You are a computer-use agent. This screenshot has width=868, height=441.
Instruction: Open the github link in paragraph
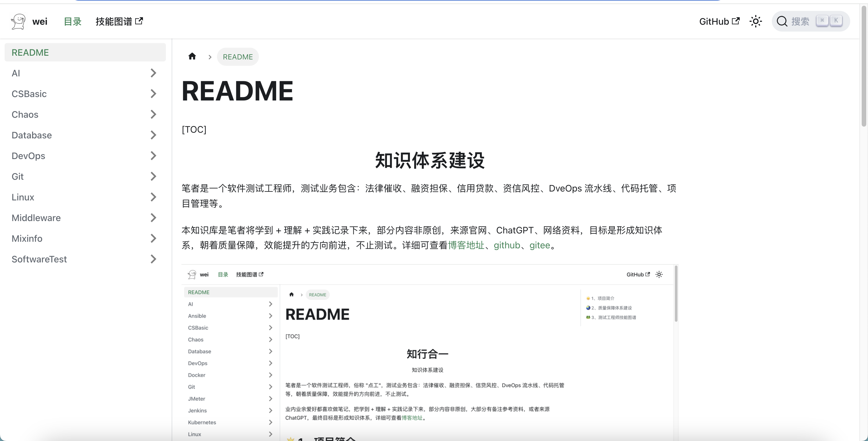[507, 245]
